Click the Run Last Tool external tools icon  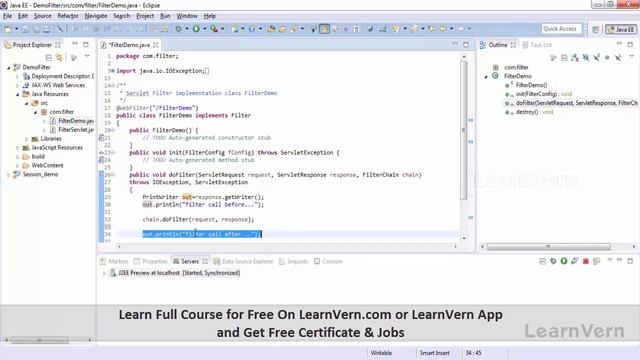[x=214, y=29]
